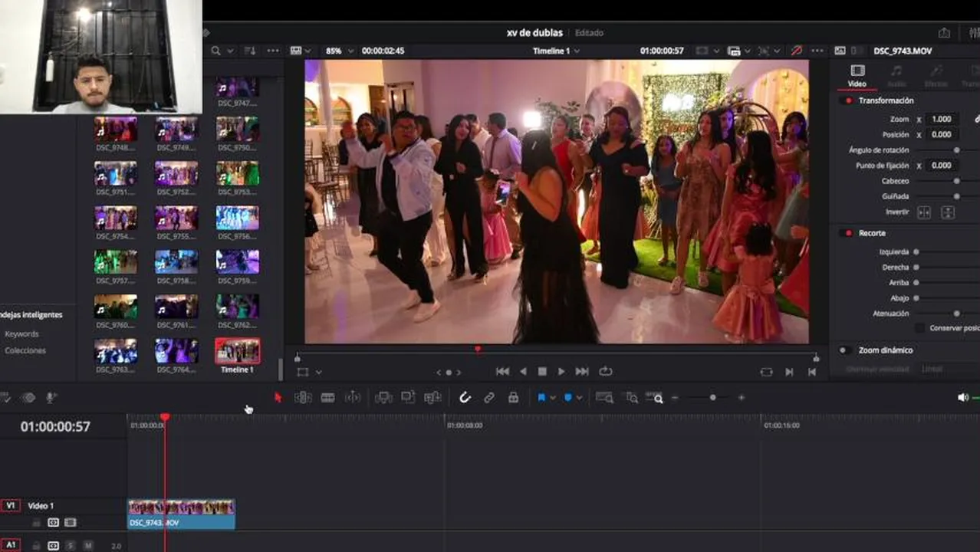Click the stop playback button
The height and width of the screenshot is (552, 980).
pos(542,372)
